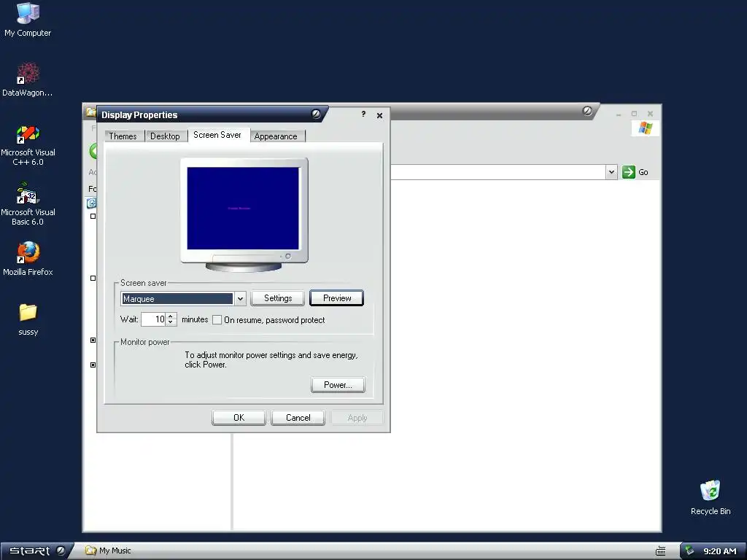Open address bar dropdown in My Music window
Screen dimensions: 747x560
(612, 172)
